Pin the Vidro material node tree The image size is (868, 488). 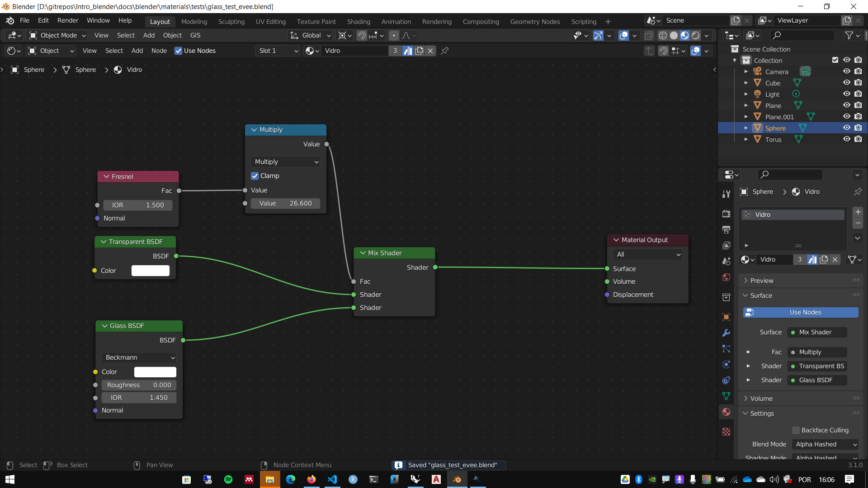coord(445,51)
